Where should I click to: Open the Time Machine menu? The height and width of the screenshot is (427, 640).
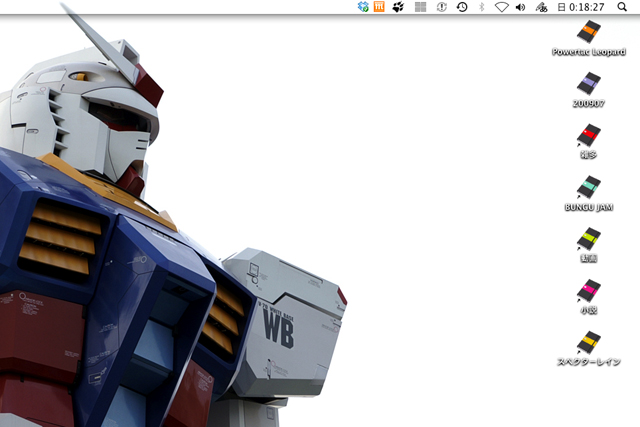point(462,7)
